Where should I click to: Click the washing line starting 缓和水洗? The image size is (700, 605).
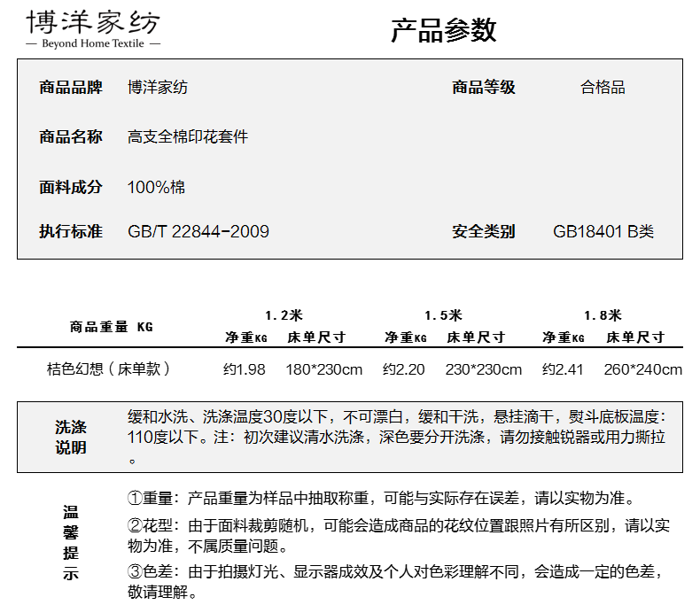point(397,416)
